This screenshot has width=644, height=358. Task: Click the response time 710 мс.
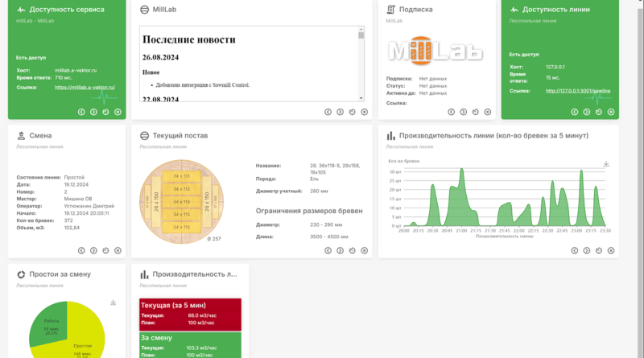64,77
